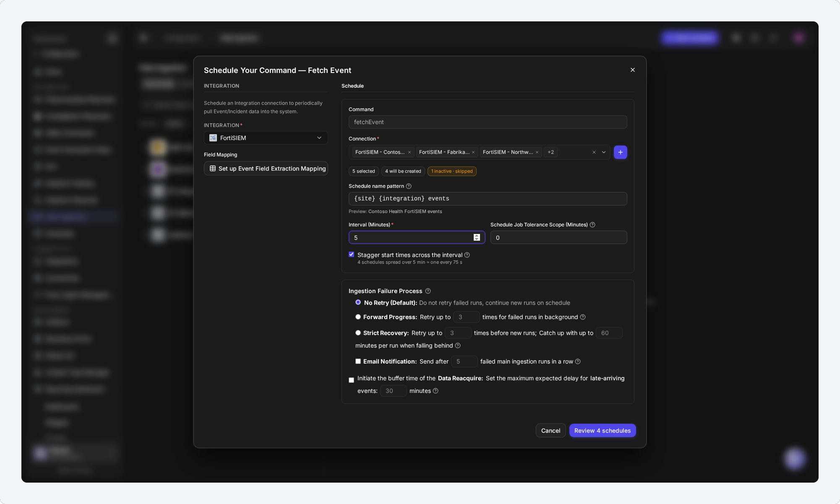Viewport: 840px width, 504px height.
Task: Remove the FortiSIEM - Contos... connection chip
Action: (x=410, y=152)
